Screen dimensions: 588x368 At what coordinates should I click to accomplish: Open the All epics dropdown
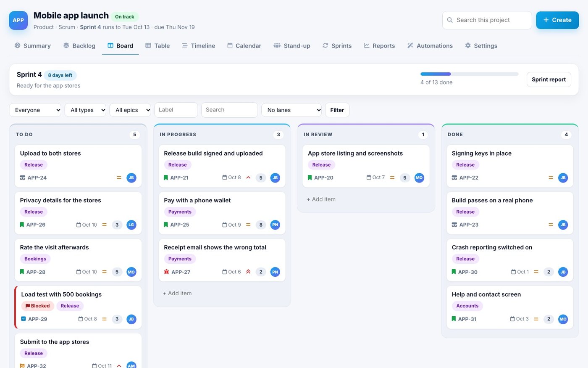pos(130,110)
